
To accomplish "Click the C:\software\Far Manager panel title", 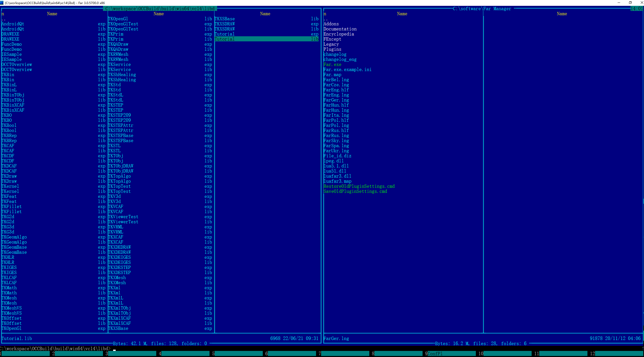I will [482, 9].
